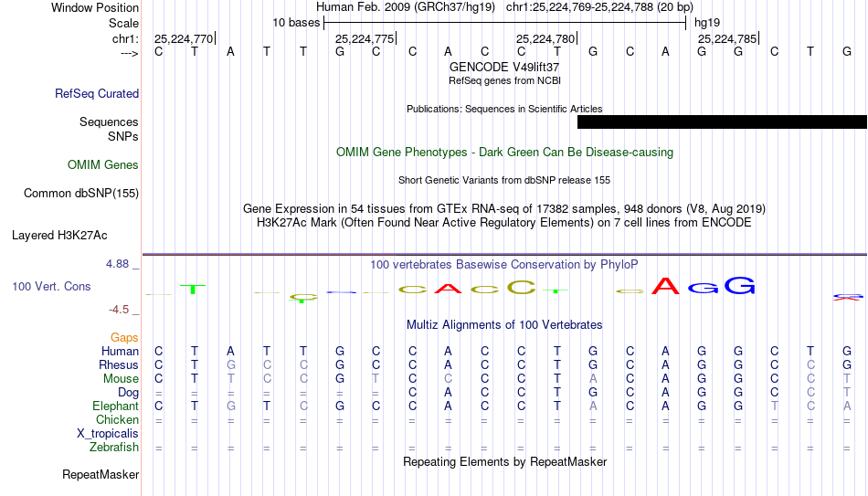Viewport: 868px width, 496px height.
Task: Click the RepeatMasker track label
Action: 101,474
